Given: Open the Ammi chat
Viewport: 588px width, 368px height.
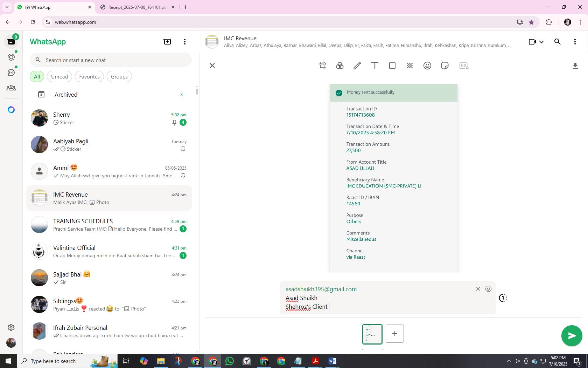Looking at the screenshot, I should click(109, 172).
